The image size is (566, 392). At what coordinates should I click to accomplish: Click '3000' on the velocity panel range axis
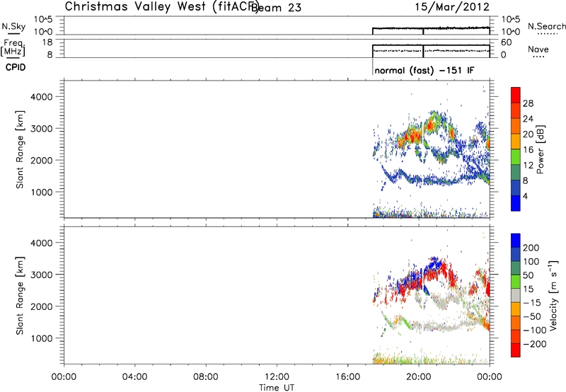coord(41,275)
